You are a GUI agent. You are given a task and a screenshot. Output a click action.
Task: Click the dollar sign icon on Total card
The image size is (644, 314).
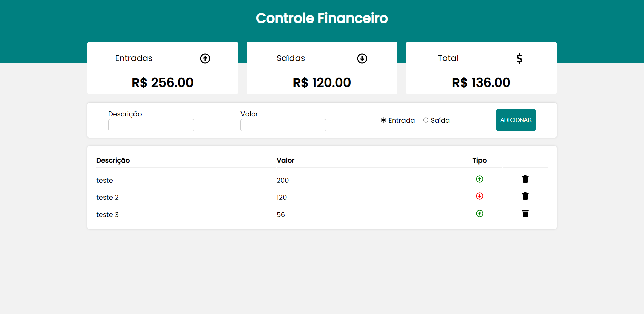coord(519,58)
